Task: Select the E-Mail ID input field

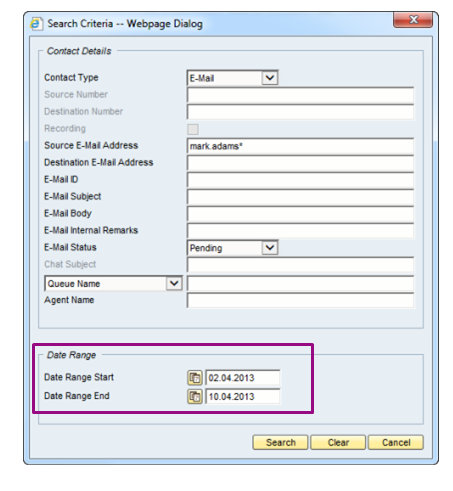Action: 300,180
